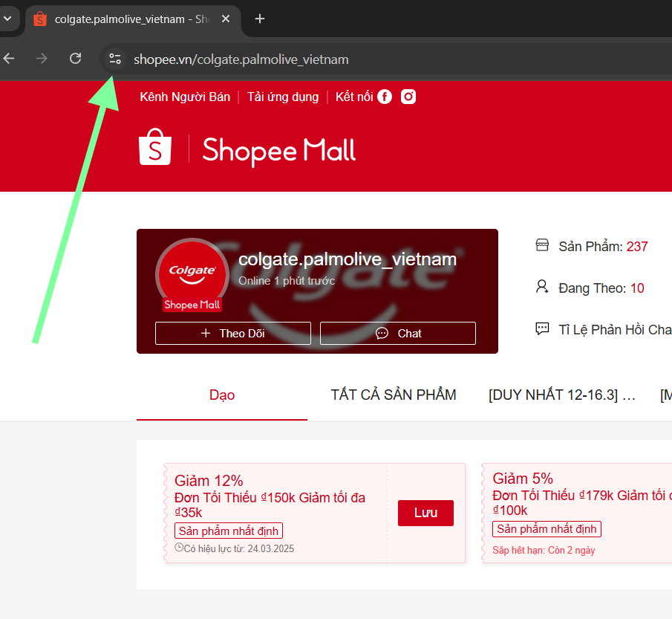
Task: Open Tải ứng dụng link
Action: pos(283,97)
